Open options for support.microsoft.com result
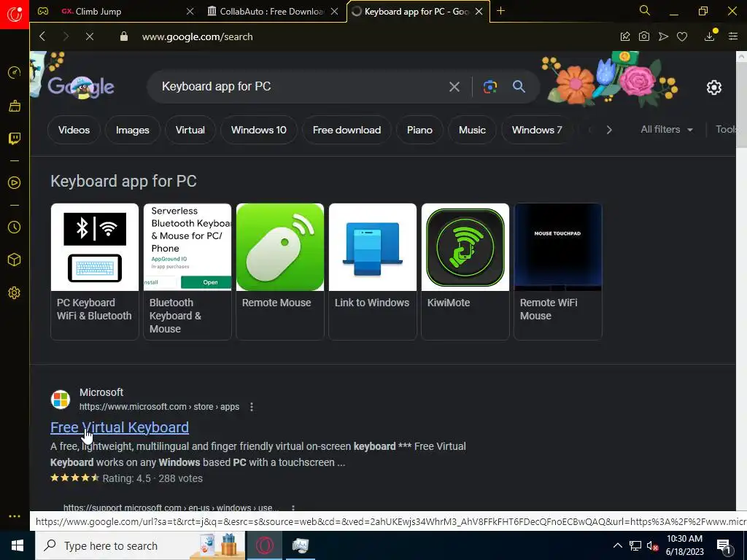The image size is (747, 560). point(293,508)
